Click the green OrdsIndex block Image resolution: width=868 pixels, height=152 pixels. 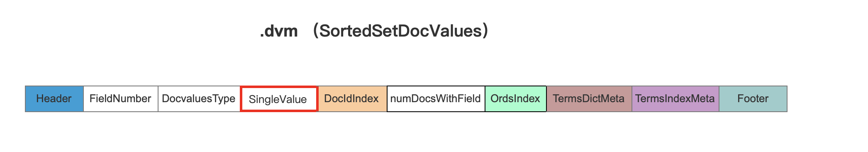[x=516, y=99]
